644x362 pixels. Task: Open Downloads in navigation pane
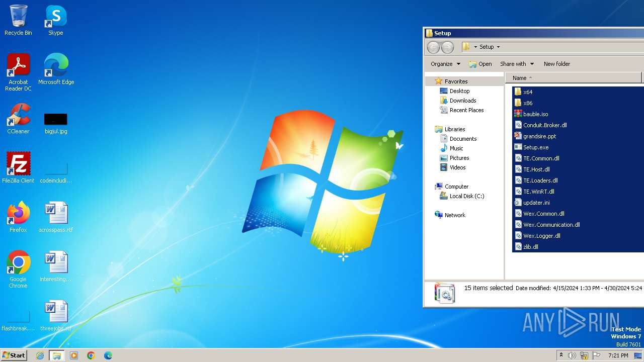click(x=463, y=101)
